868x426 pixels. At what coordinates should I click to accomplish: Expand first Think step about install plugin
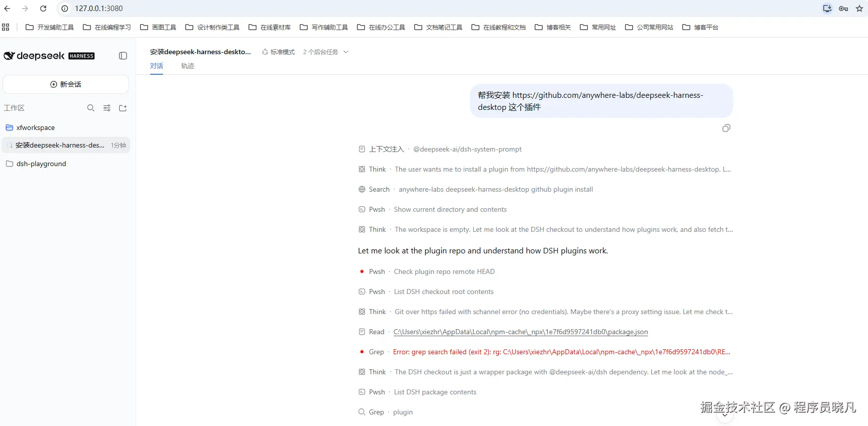point(545,169)
